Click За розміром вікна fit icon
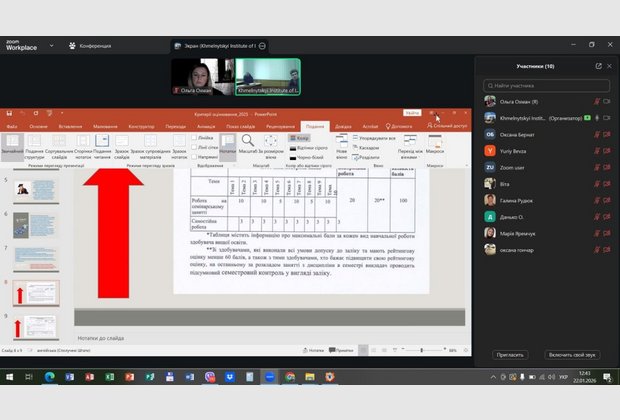 coord(271,147)
